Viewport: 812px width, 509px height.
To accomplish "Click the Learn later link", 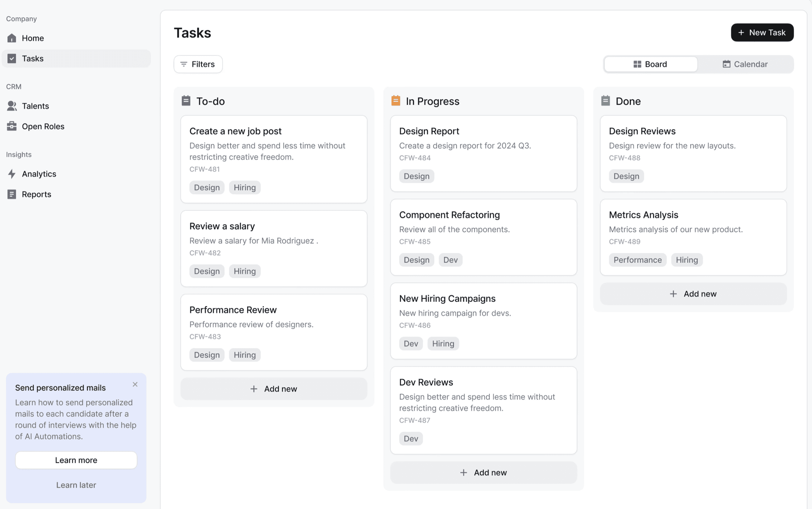I will [76, 485].
